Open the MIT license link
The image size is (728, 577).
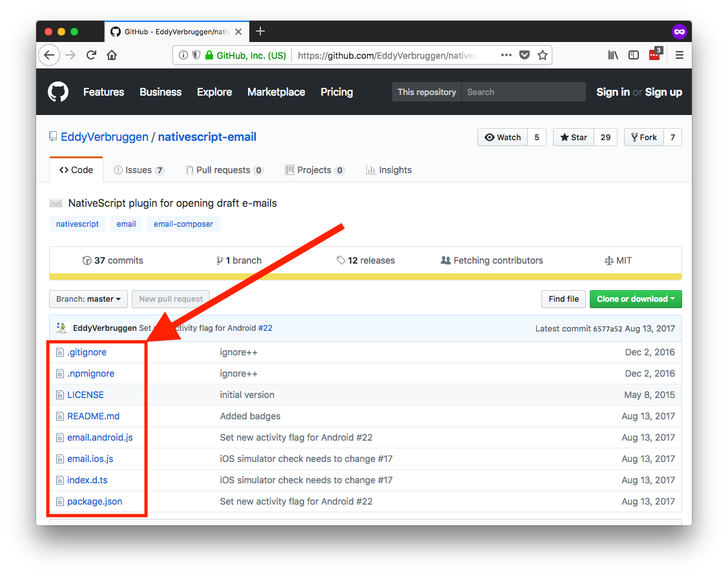(618, 260)
